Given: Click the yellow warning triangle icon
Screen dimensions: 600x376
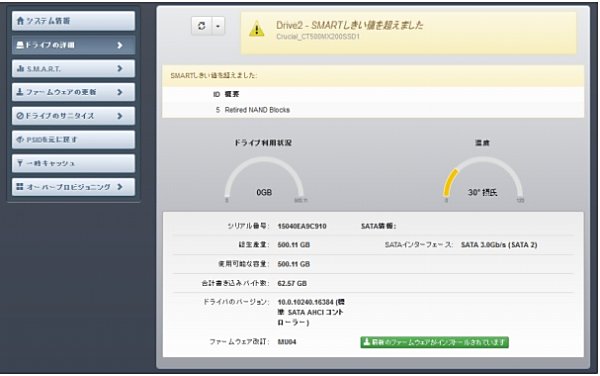Looking at the screenshot, I should tap(256, 29).
